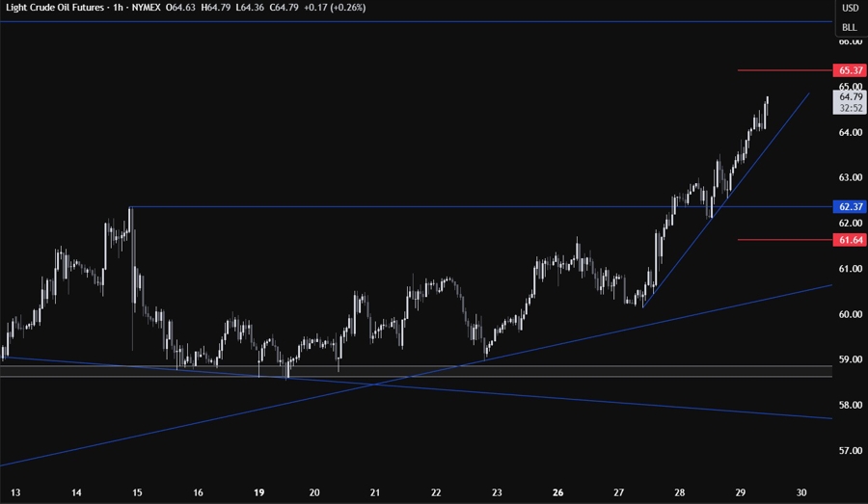
Task: Open the USD currency selector
Action: click(850, 8)
